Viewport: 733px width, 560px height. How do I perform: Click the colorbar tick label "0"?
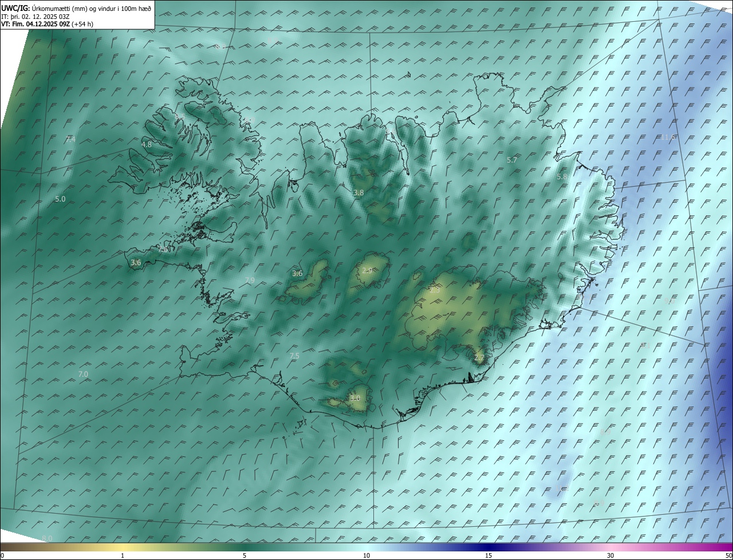(2, 556)
